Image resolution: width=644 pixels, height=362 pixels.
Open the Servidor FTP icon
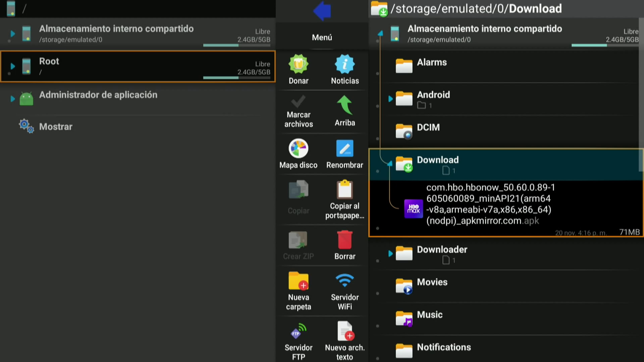coord(298,331)
